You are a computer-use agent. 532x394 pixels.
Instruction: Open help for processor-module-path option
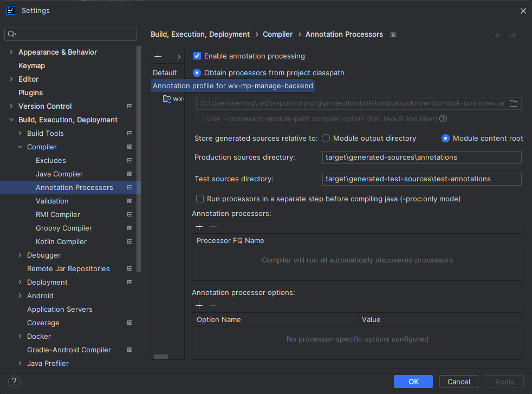click(x=443, y=119)
